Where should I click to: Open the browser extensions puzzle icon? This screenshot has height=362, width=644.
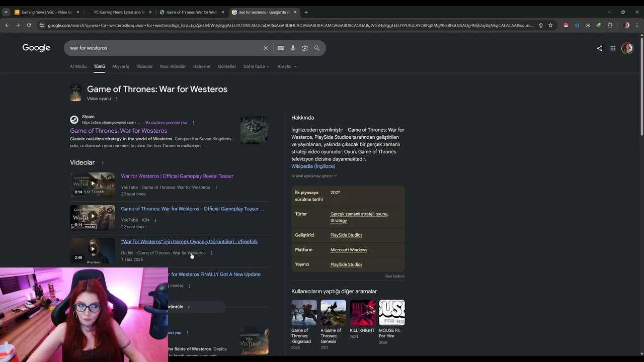(x=610, y=25)
